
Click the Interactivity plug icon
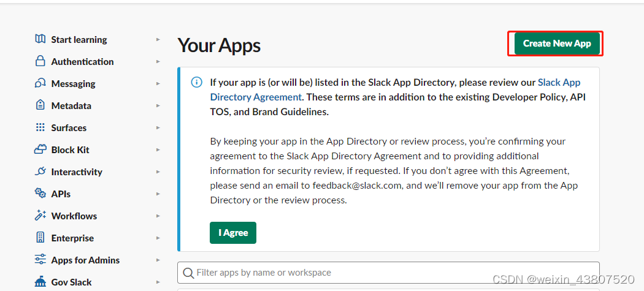[40, 171]
